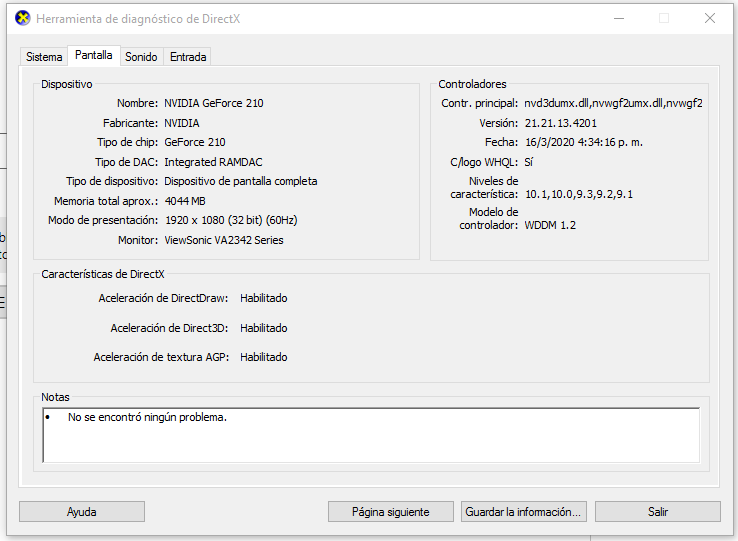Screen dimensions: 738x541
Task: Click feature levels '10.1,10.0,9.3,9.2,9.1'
Action: [579, 194]
